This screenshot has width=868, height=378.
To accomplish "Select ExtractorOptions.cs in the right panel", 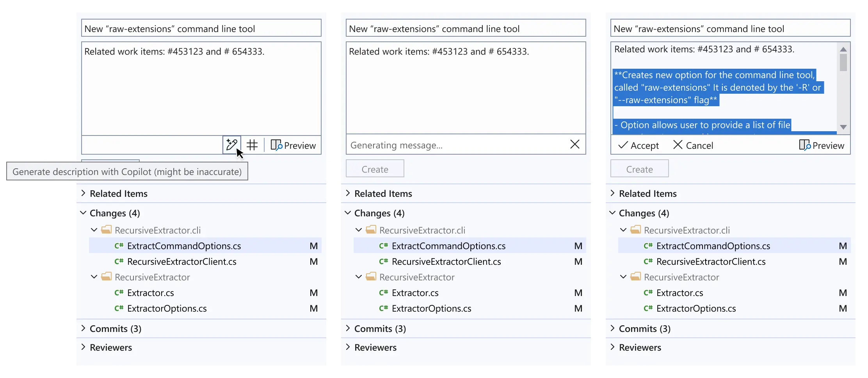I will point(696,308).
